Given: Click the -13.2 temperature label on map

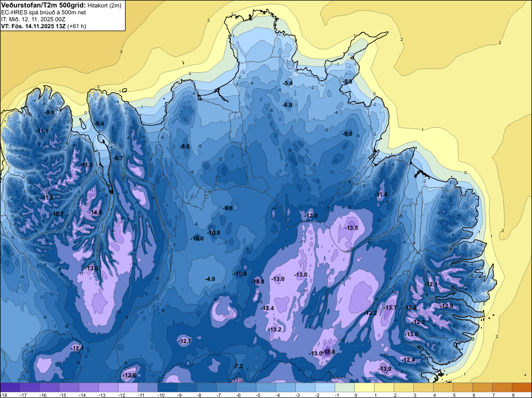Looking at the screenshot, I should pyautogui.click(x=275, y=329).
